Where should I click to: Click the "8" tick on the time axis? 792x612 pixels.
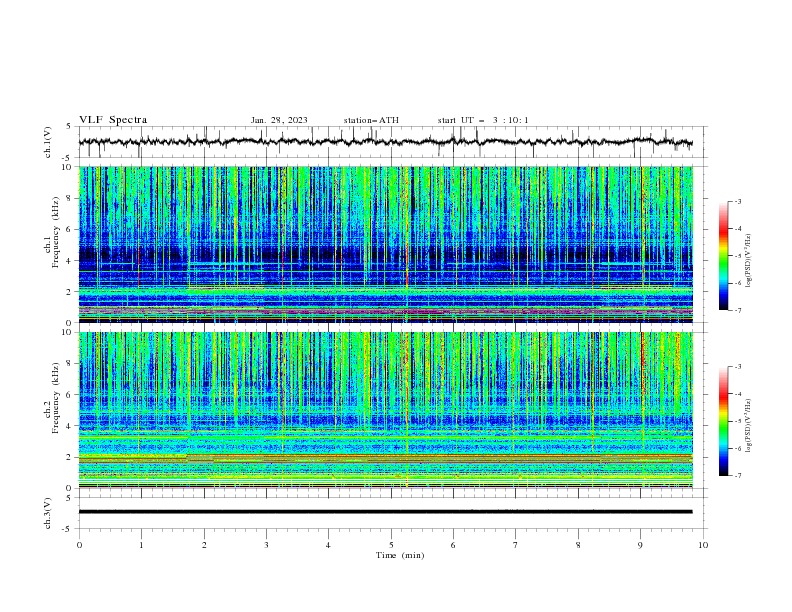coord(578,545)
